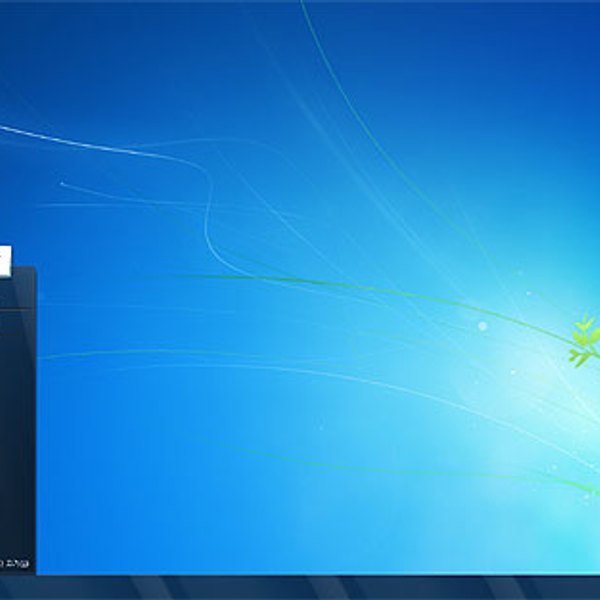Screen dimensions: 600x600
Task: Click the middle section of the taskbar
Action: click(300, 588)
